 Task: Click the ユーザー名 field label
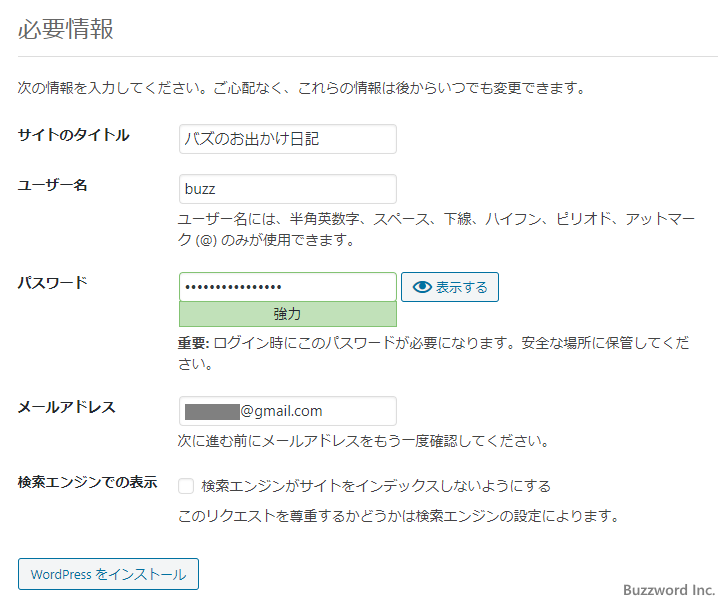click(53, 185)
